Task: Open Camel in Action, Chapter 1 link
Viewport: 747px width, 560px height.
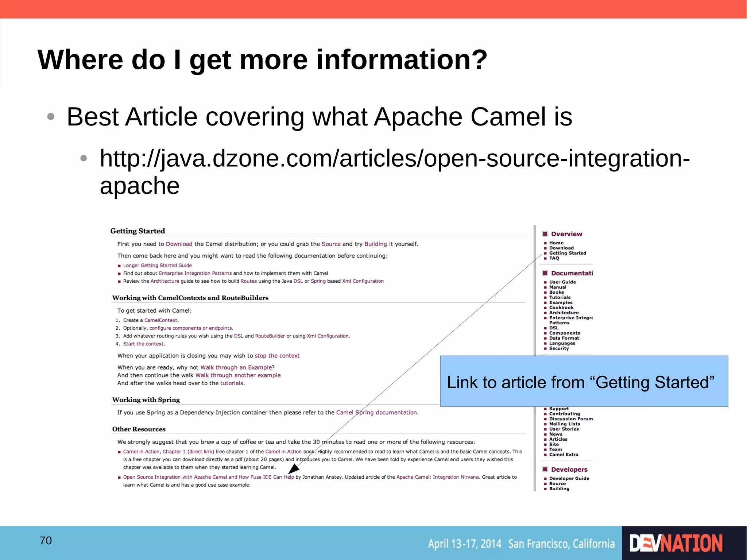Action: coord(154,452)
